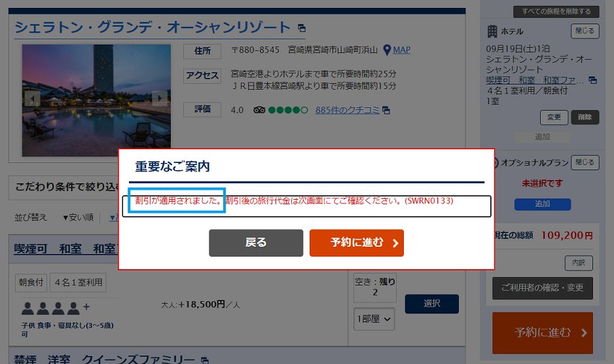Click the blue 追加 button under 未選択です
Viewport: 614px width, 364px height.
point(543,204)
